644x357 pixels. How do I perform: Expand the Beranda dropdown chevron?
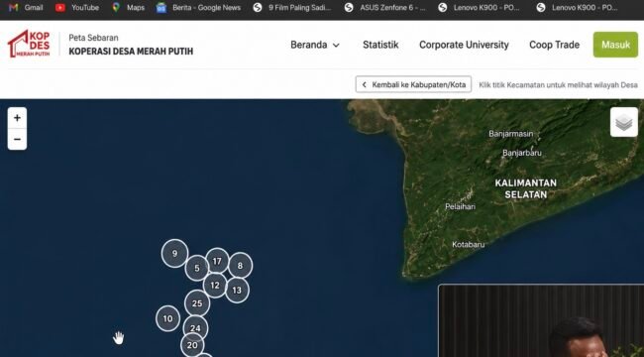(336, 46)
